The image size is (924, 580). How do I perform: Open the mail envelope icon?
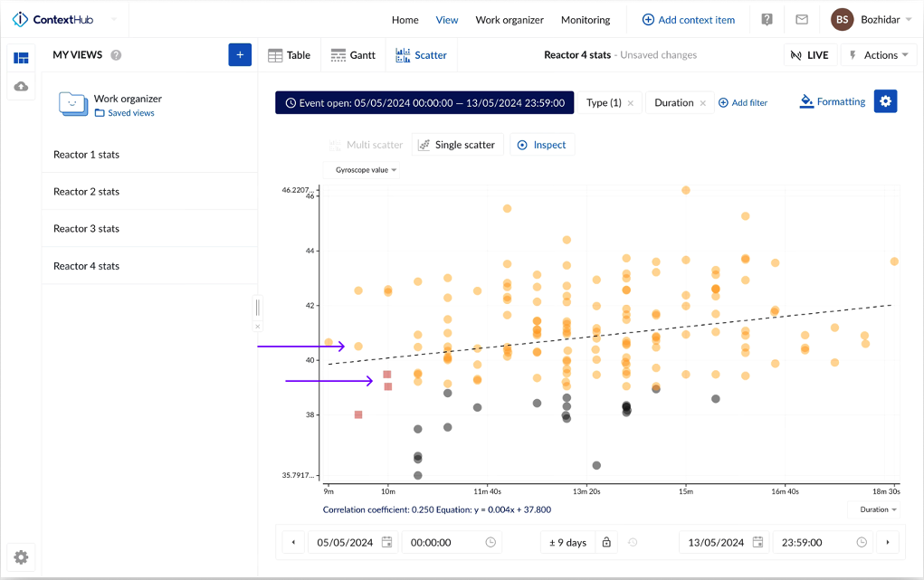802,19
